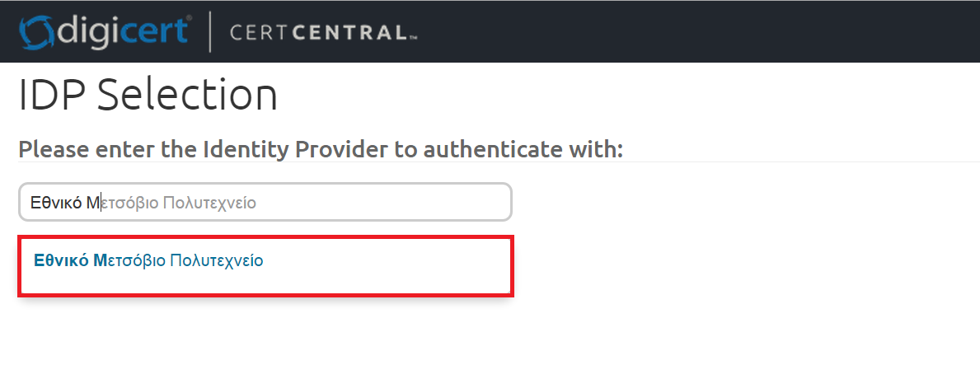Click the word 'Selection' in the page title
Viewport: 980px width, 379px height.
(187, 95)
